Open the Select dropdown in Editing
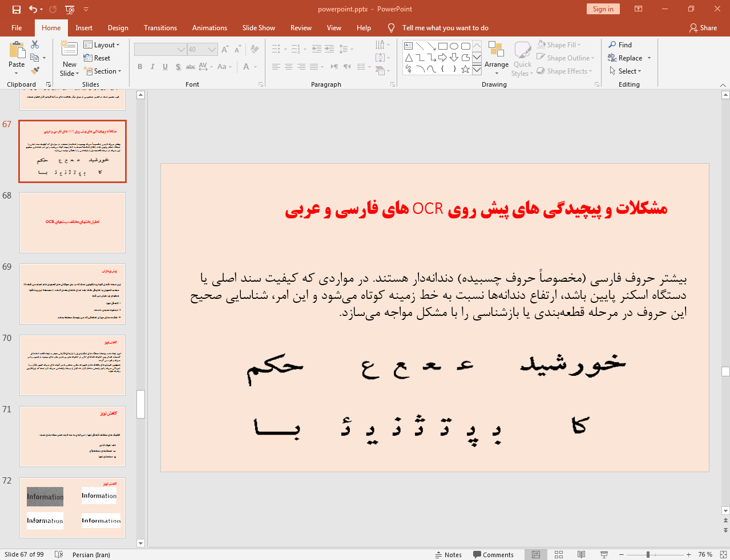 pyautogui.click(x=626, y=71)
